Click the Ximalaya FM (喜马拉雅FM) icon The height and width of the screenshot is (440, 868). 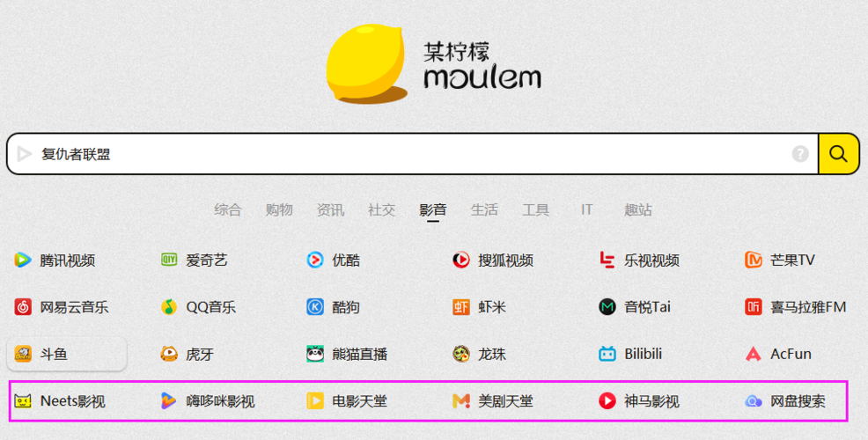[754, 306]
